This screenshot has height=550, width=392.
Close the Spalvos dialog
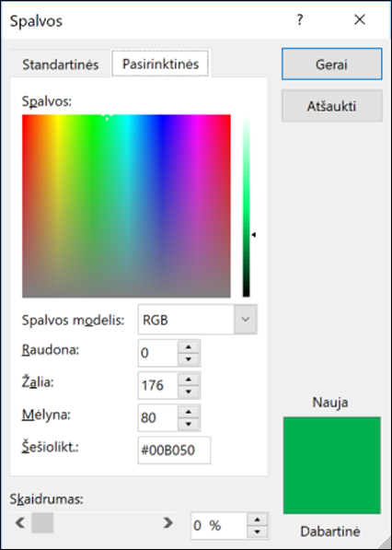click(360, 20)
